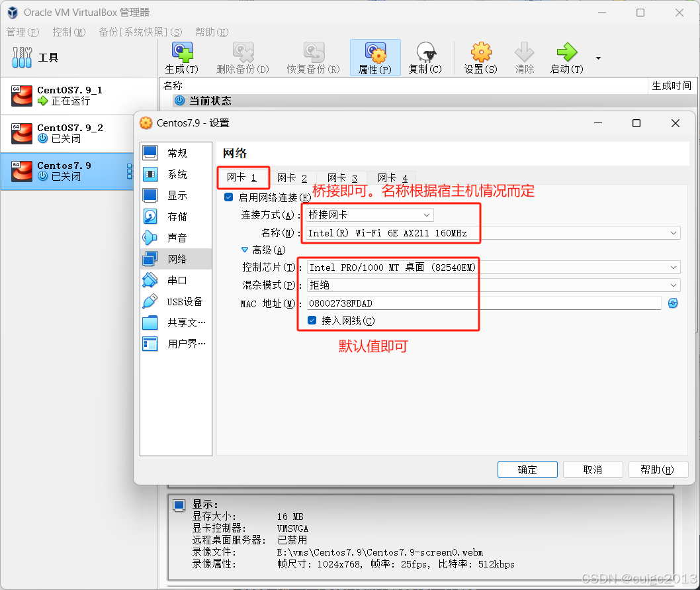Minimize the Centos7.9 设置 dialog
Viewport: 700px width, 590px height.
[598, 123]
